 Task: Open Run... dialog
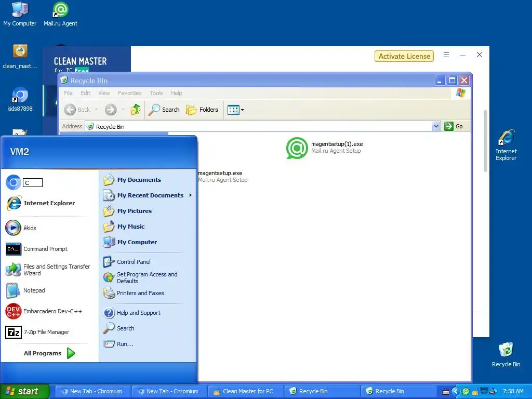118,344
